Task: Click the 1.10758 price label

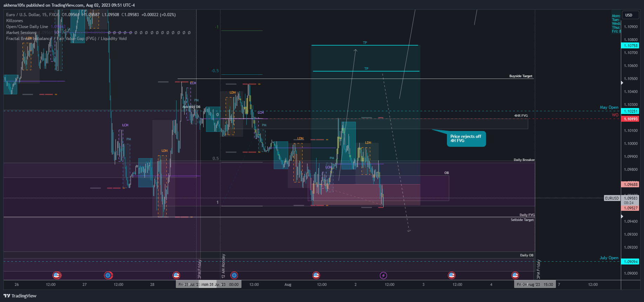Action: click(x=630, y=46)
